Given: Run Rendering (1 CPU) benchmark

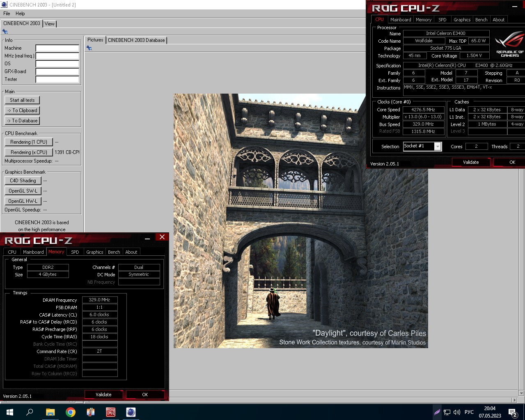Looking at the screenshot, I should [29, 142].
